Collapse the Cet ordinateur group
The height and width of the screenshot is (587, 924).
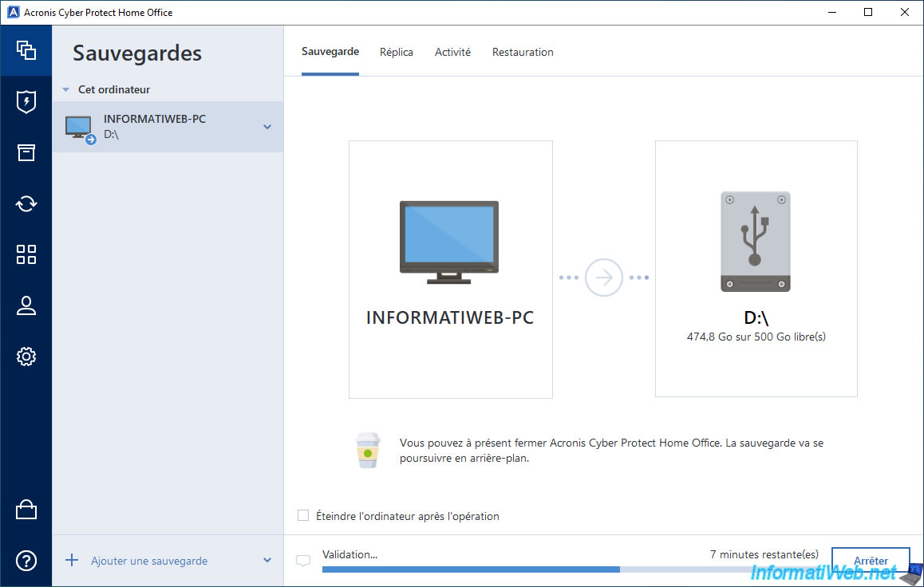click(66, 89)
